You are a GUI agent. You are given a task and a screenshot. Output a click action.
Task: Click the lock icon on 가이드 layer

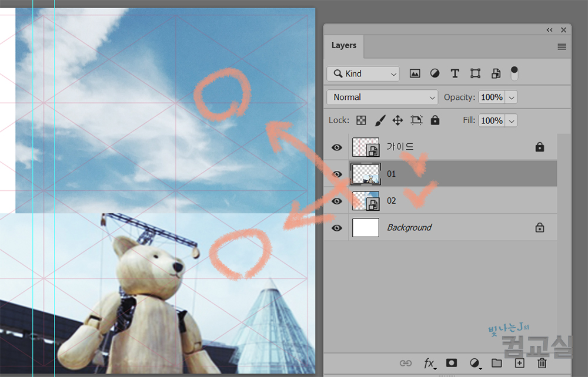(540, 147)
